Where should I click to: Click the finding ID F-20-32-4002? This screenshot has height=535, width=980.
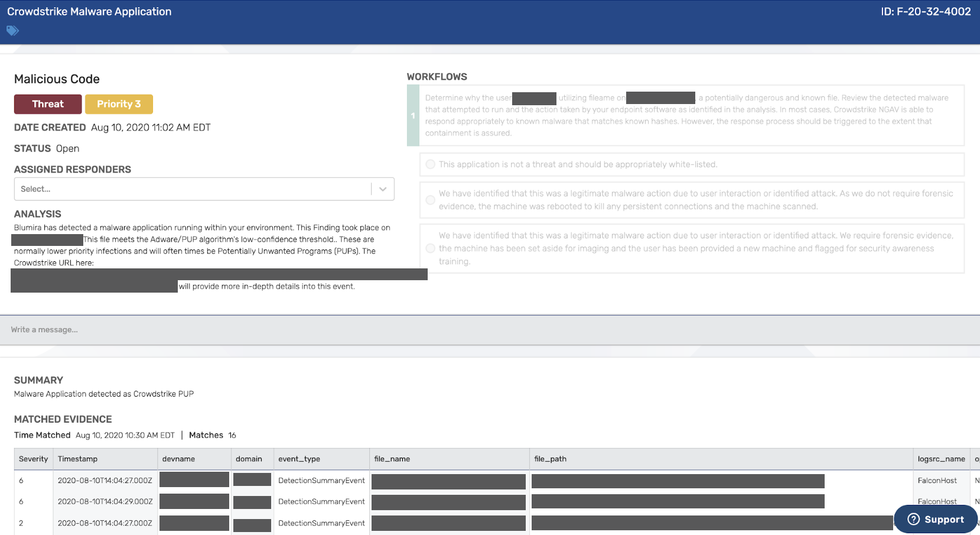tap(926, 12)
